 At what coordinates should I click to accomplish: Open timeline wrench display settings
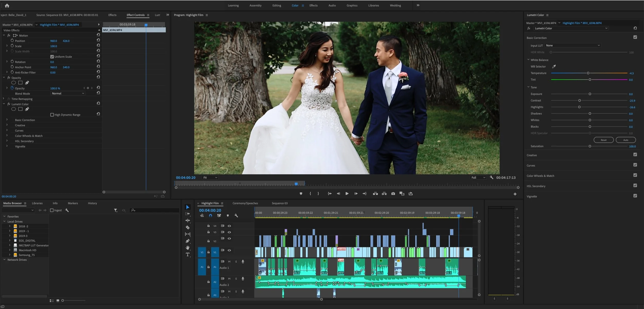click(236, 216)
